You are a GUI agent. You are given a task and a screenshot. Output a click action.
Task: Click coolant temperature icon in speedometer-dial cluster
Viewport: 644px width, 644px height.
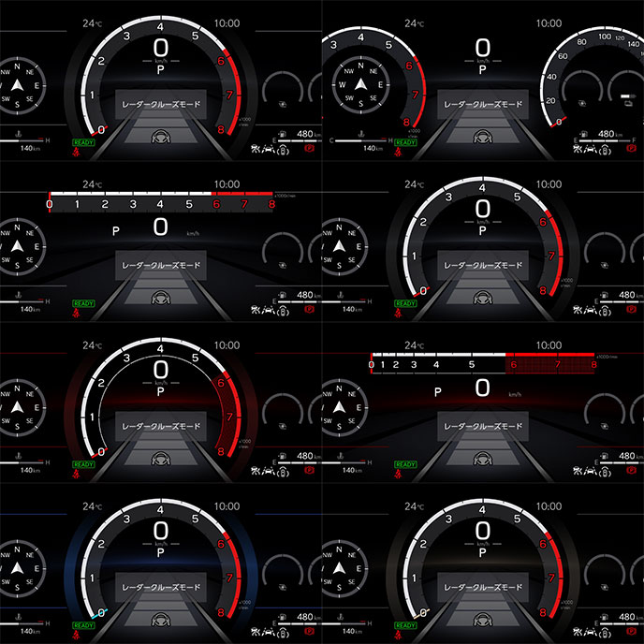[x=360, y=134]
